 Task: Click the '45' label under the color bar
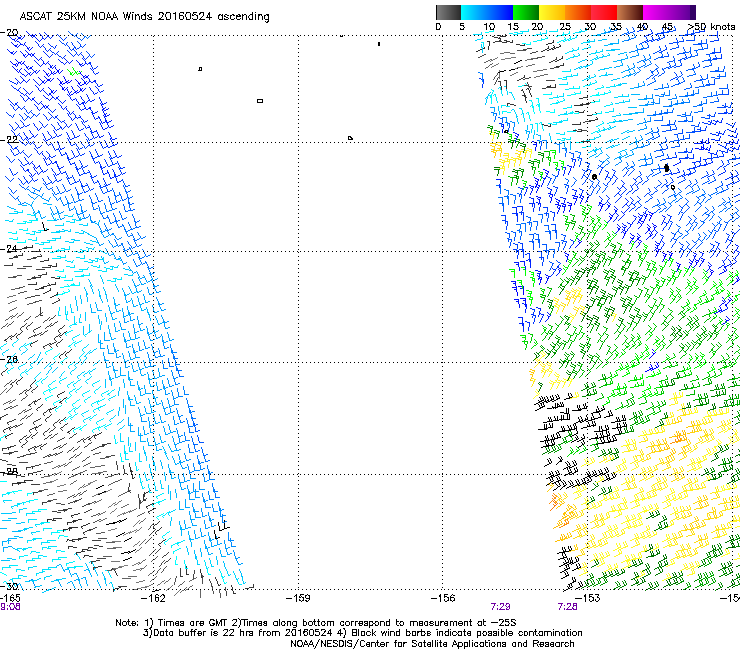[667, 27]
